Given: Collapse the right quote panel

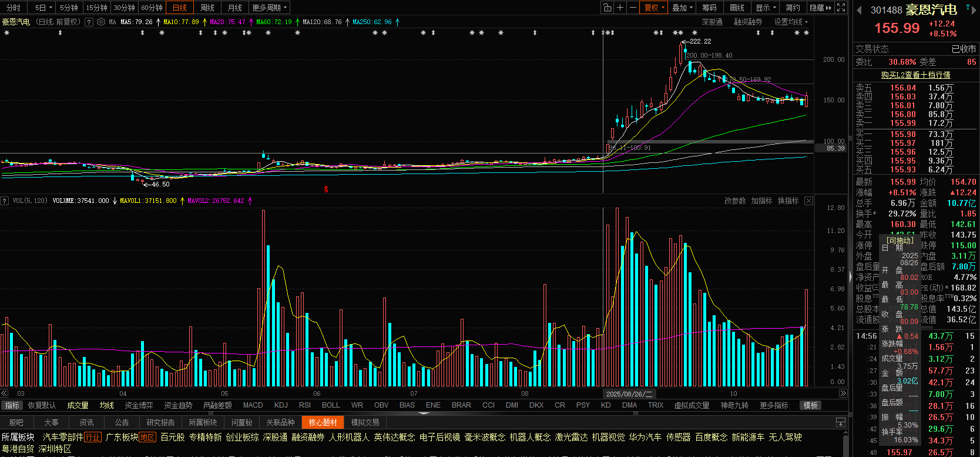Looking at the screenshot, I should [x=850, y=276].
